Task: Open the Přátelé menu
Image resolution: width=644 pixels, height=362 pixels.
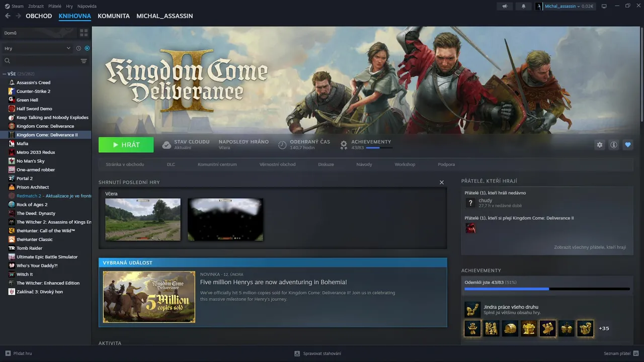Action: coord(55,6)
